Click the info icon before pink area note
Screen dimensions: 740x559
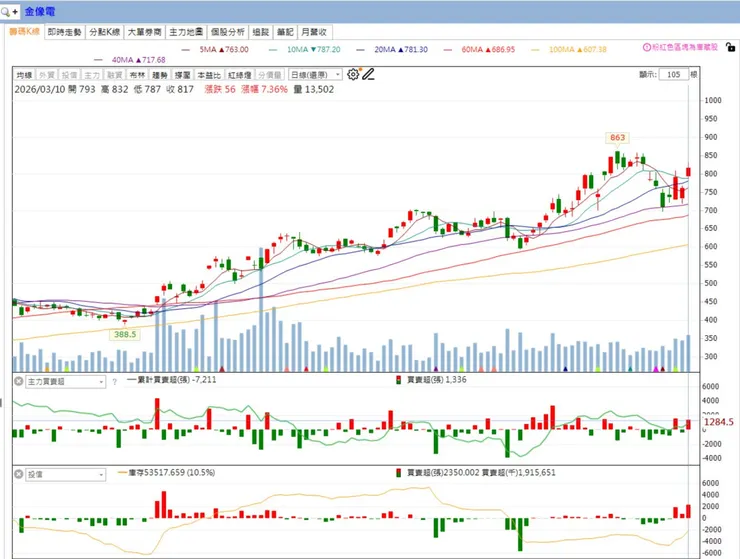(x=647, y=47)
